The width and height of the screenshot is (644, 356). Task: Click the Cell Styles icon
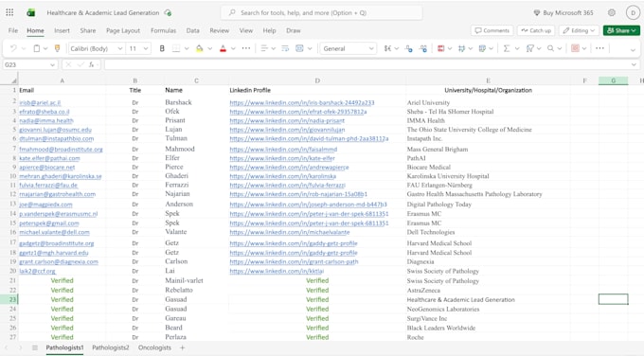coord(482,48)
